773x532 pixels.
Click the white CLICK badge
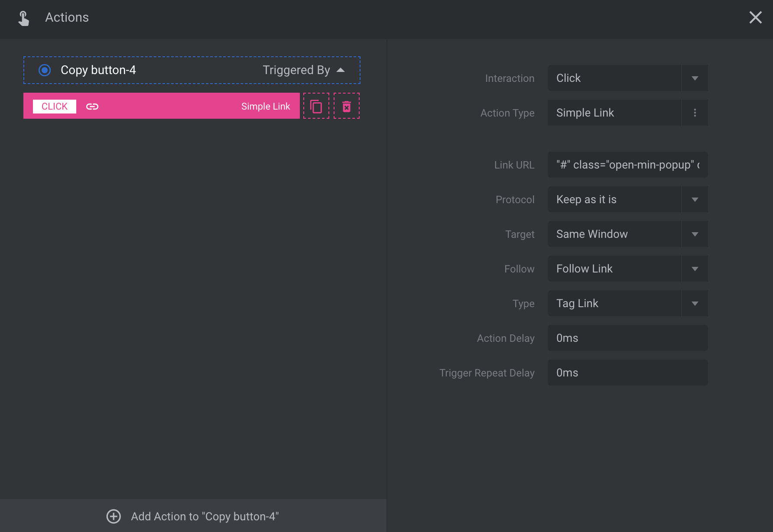55,106
